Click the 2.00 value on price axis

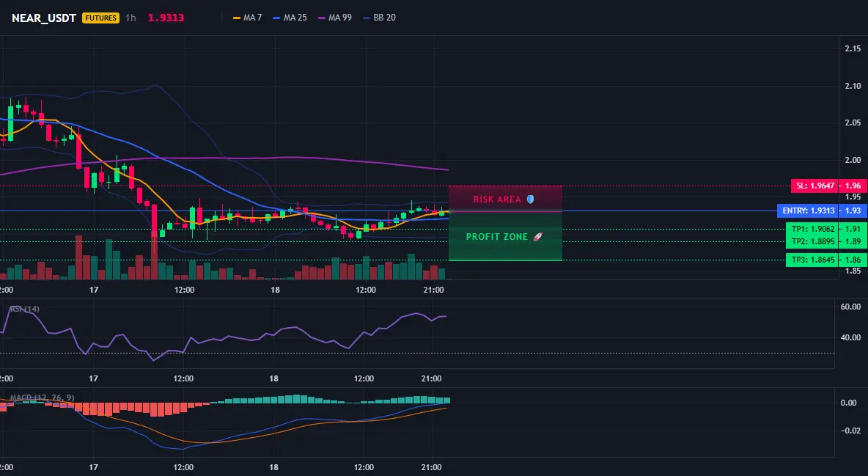[x=853, y=160]
